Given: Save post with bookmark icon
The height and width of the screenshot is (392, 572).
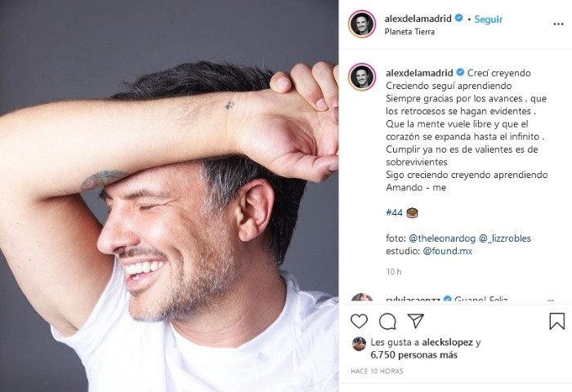Looking at the screenshot, I should point(556,321).
